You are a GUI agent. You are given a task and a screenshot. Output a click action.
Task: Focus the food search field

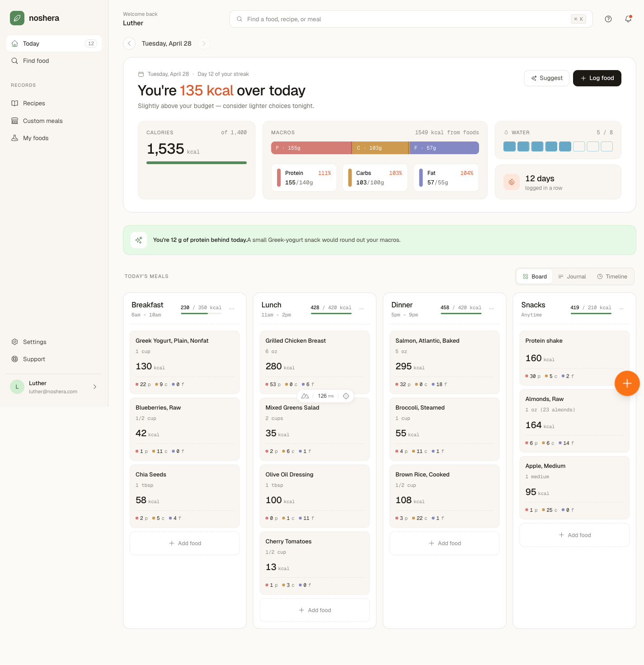[411, 19]
